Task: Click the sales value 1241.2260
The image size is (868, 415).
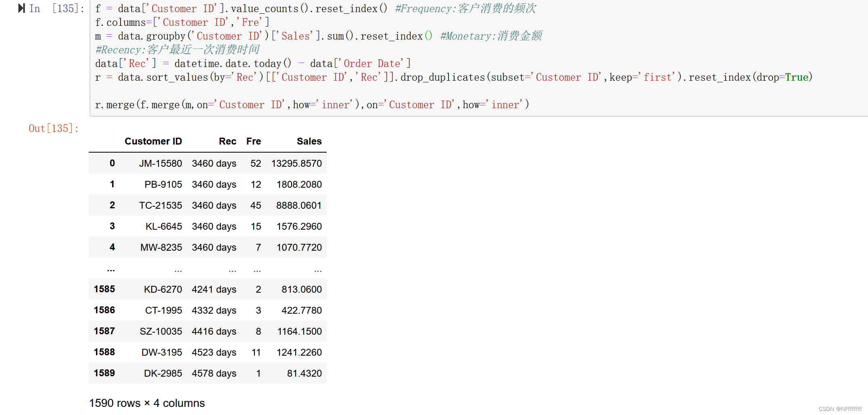Action: click(299, 352)
